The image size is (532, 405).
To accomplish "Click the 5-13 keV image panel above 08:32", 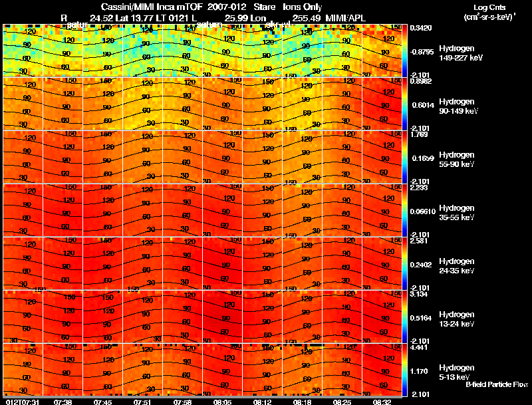I will (382, 370).
